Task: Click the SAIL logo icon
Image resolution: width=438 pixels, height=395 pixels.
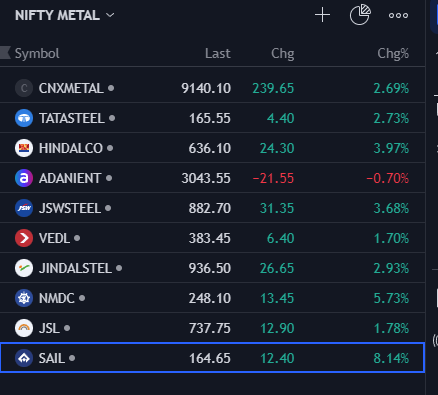Action: 24,358
